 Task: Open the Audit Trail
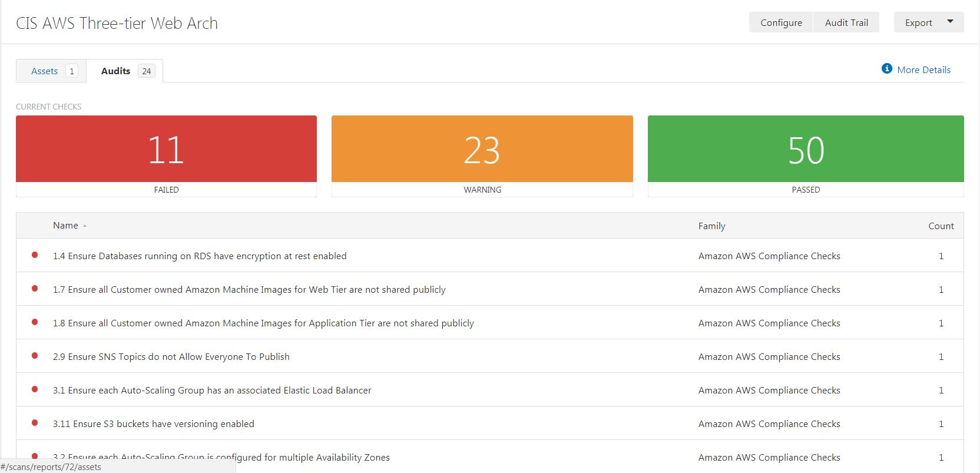pyautogui.click(x=846, y=22)
